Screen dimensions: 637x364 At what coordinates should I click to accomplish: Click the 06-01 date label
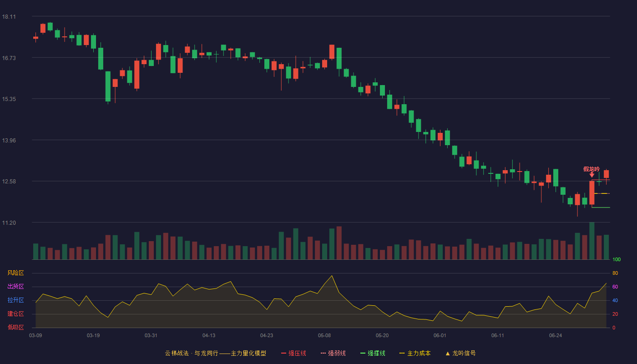point(440,335)
